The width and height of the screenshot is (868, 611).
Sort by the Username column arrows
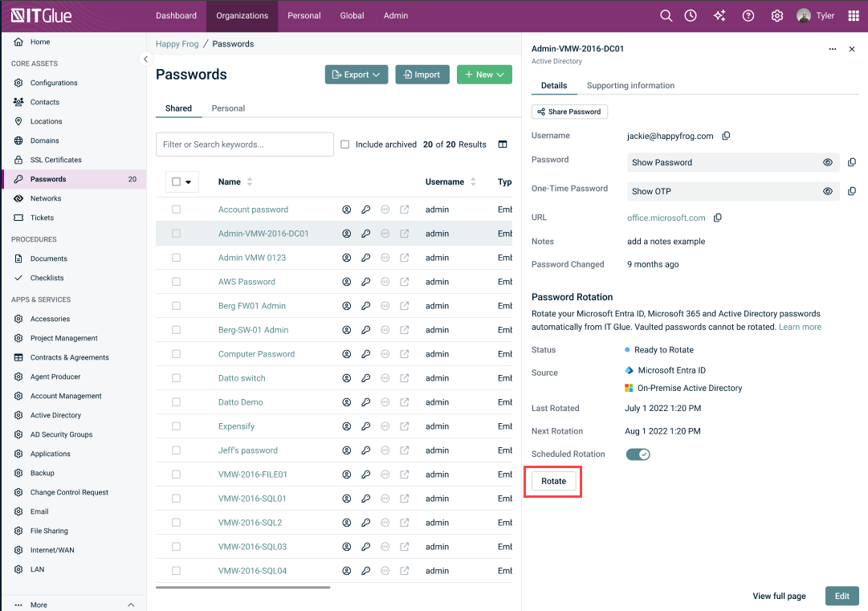[x=473, y=181]
